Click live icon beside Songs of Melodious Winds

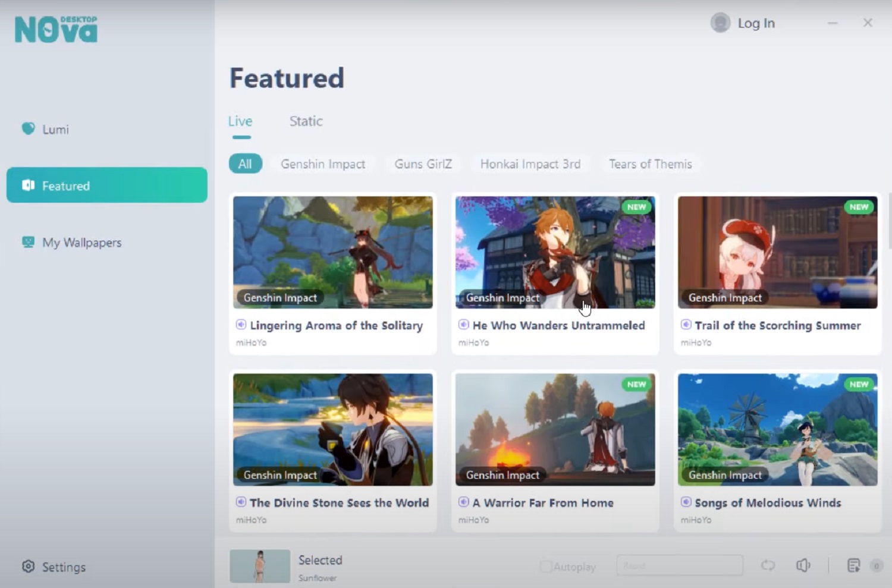(x=686, y=502)
